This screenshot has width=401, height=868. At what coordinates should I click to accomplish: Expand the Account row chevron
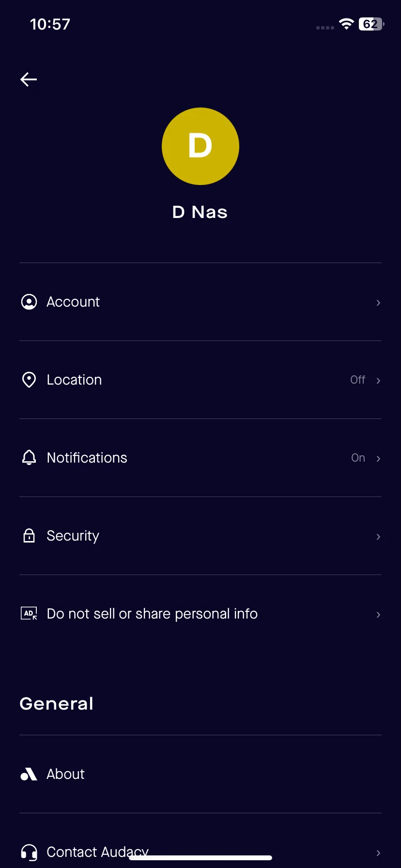point(378,303)
